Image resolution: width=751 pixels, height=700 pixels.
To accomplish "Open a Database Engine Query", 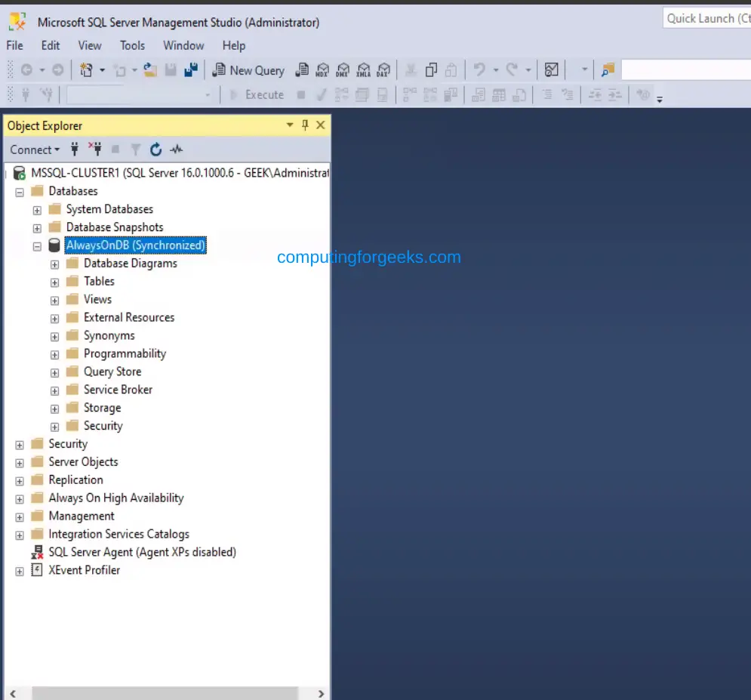I will (302, 70).
